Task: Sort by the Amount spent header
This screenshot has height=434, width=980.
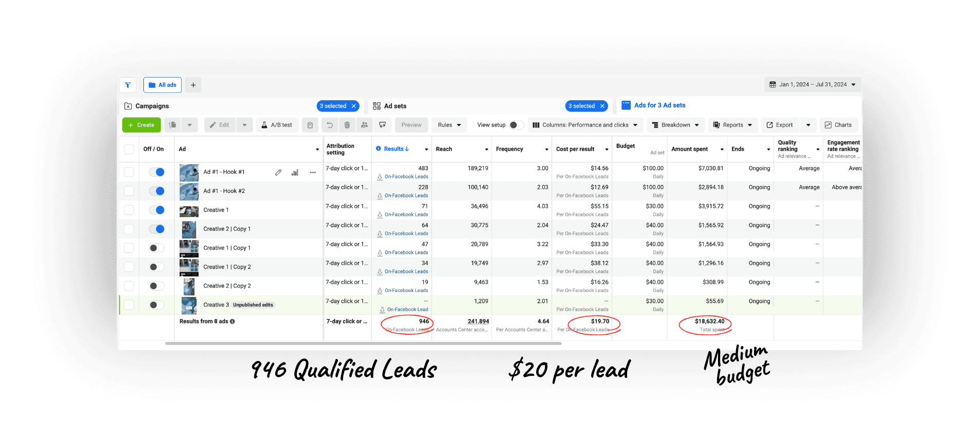Action: coord(689,149)
